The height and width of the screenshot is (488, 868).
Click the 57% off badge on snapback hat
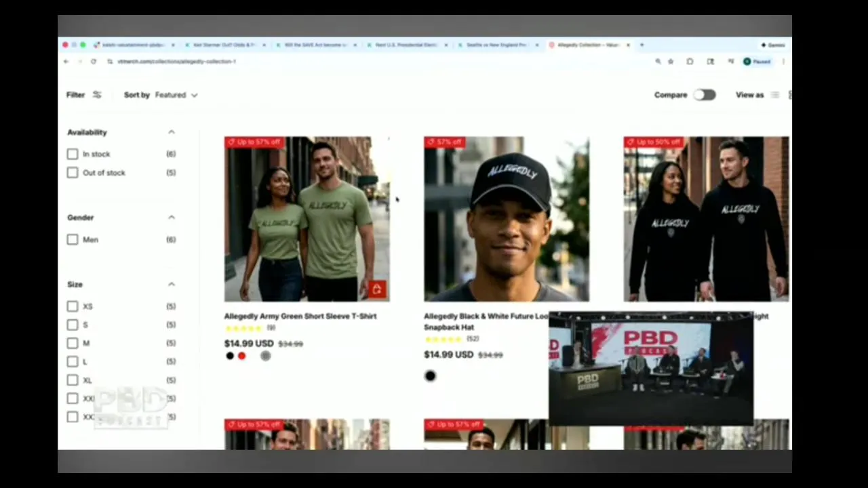444,142
